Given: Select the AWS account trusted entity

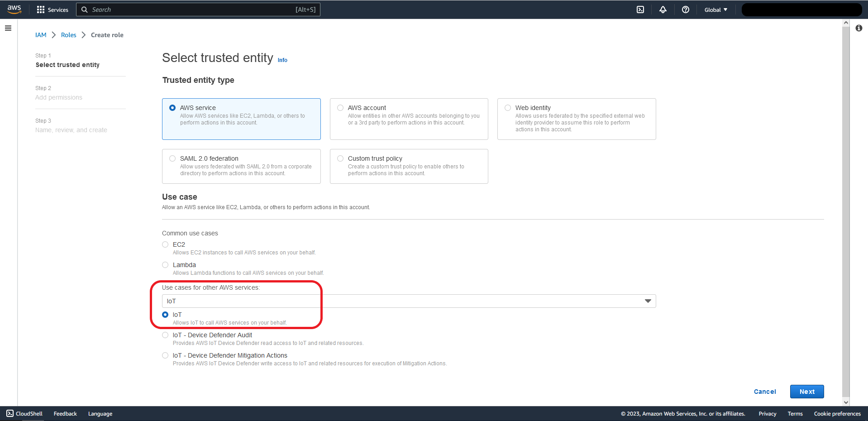Looking at the screenshot, I should click(x=340, y=108).
